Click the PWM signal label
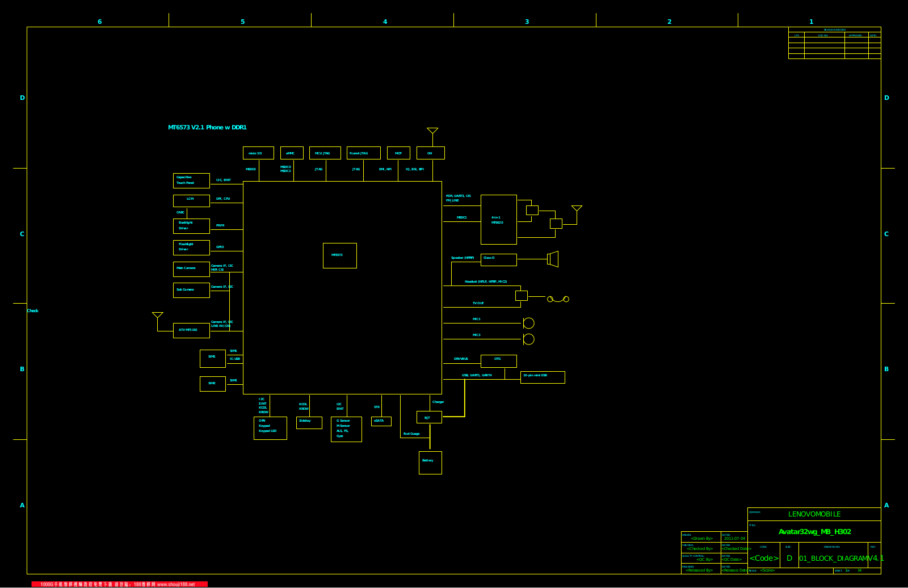The image size is (908, 588). (x=220, y=225)
